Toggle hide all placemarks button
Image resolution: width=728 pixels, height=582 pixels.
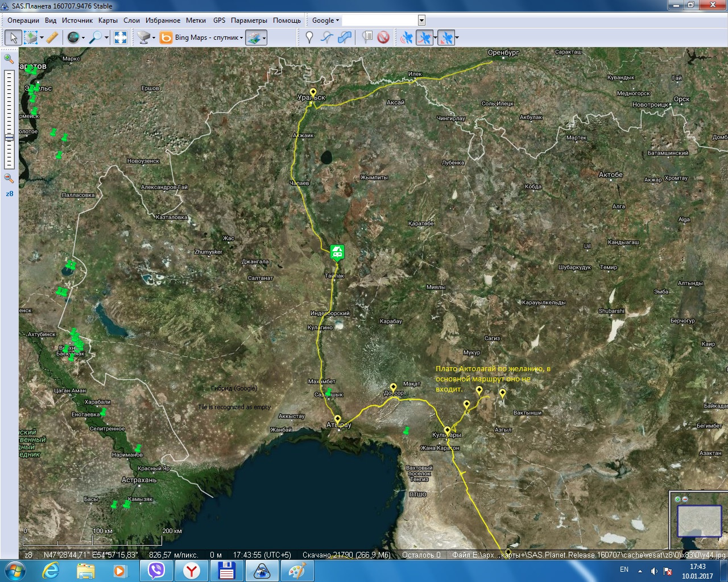(383, 38)
